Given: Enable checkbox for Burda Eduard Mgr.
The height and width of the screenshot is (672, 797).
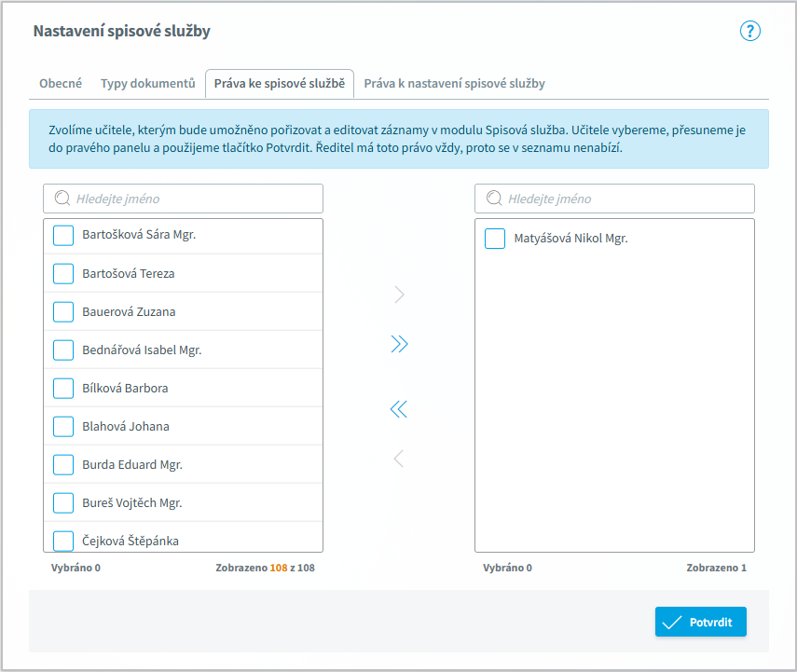Looking at the screenshot, I should click(x=63, y=465).
